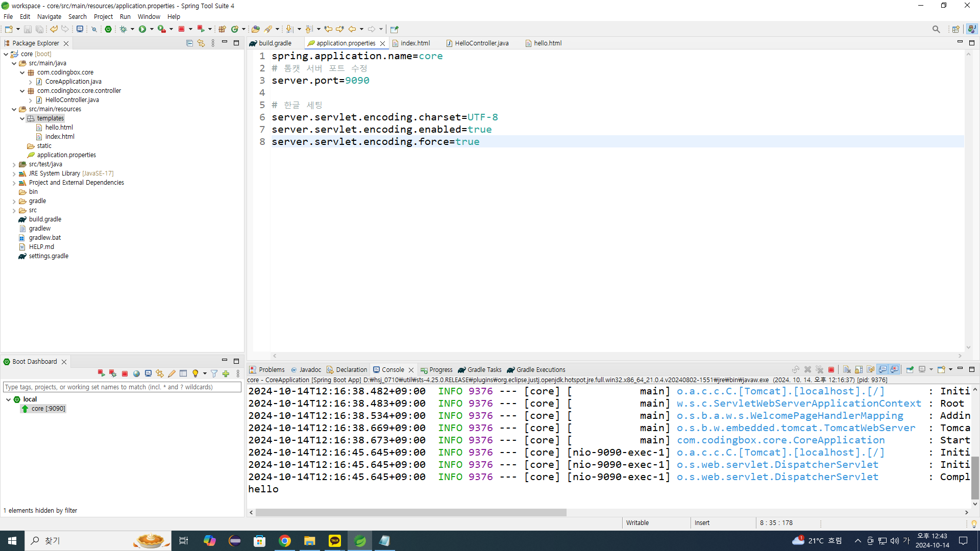Toggle Pin Console button
980x551 pixels.
pyautogui.click(x=910, y=369)
